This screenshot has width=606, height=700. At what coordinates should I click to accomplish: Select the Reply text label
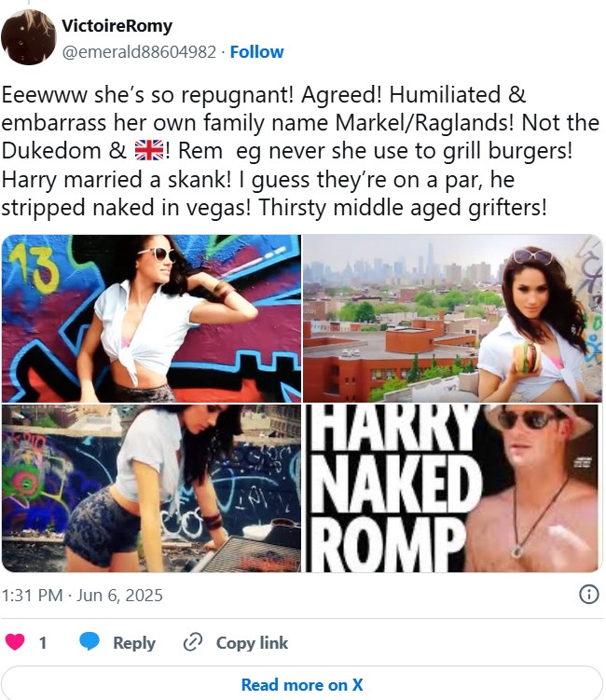coord(134,643)
